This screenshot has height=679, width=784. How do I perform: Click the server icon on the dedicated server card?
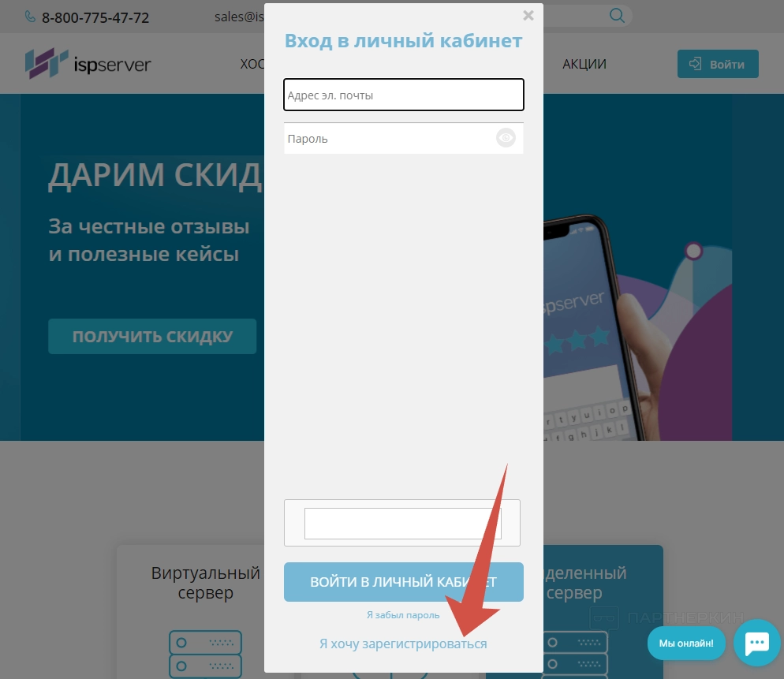click(x=575, y=654)
